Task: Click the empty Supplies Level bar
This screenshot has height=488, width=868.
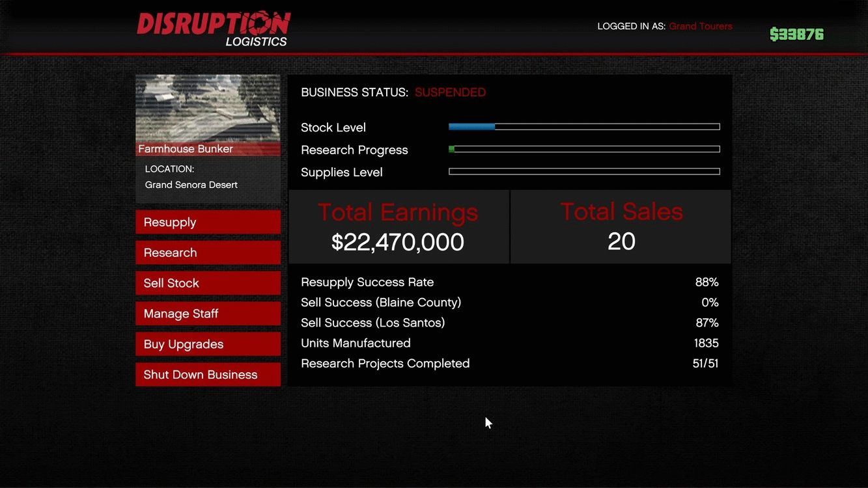Action: coord(584,172)
